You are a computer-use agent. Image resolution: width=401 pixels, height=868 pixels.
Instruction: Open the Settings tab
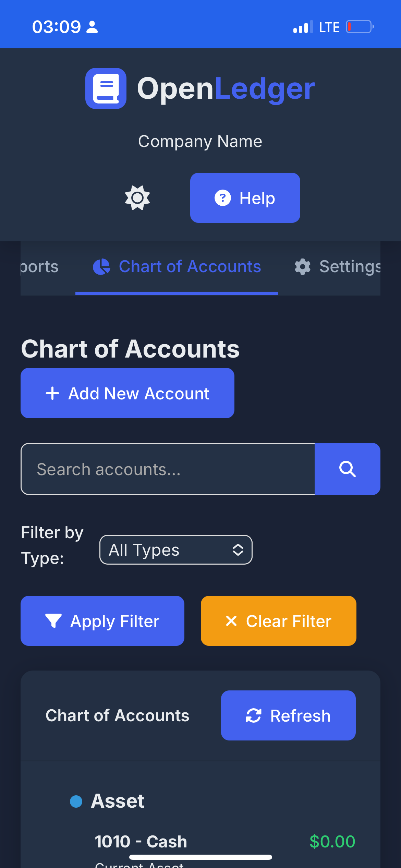[x=338, y=267]
